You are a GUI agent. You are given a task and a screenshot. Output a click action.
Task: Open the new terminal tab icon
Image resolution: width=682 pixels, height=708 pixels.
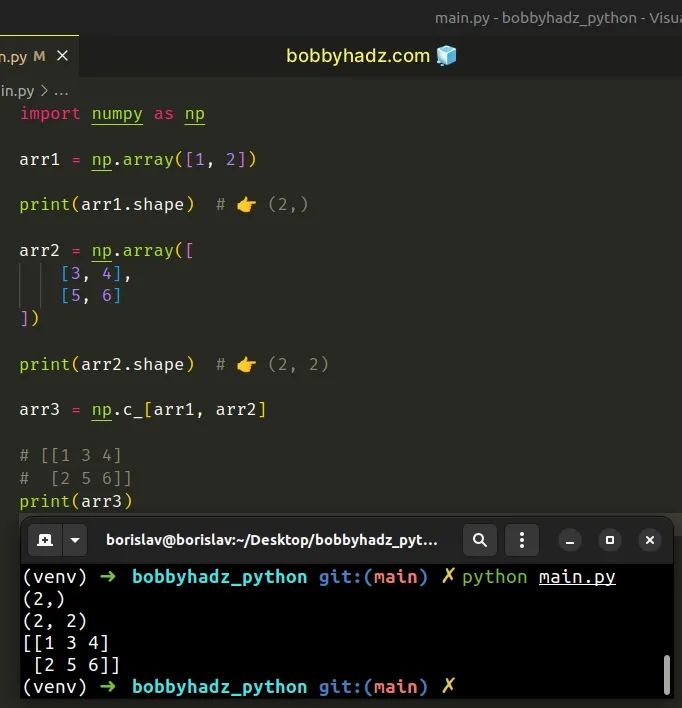45,540
